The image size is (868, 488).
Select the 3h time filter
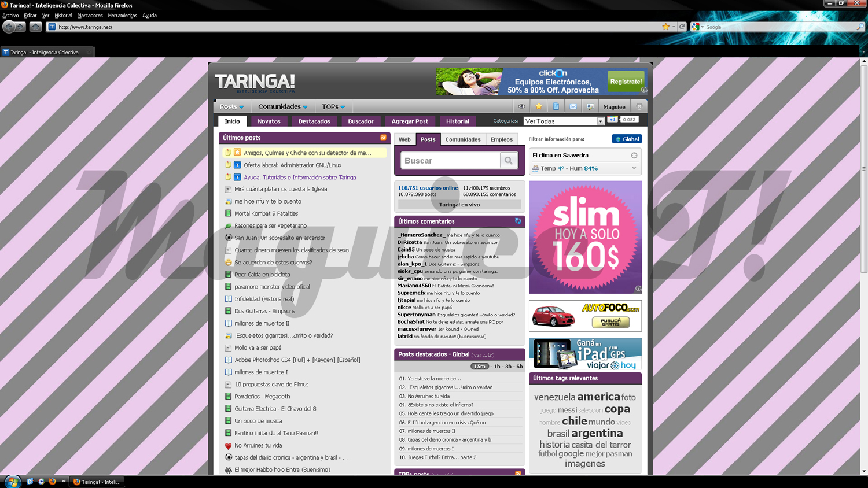508,366
